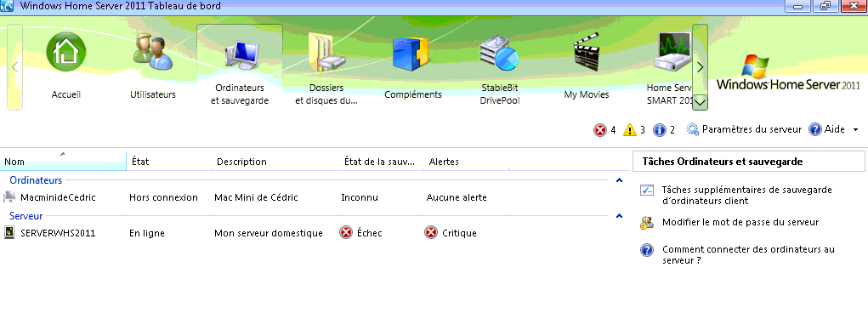The width and height of the screenshot is (868, 313).
Task: Click Modifier le mot de passe du serveur
Action: pyautogui.click(x=740, y=222)
